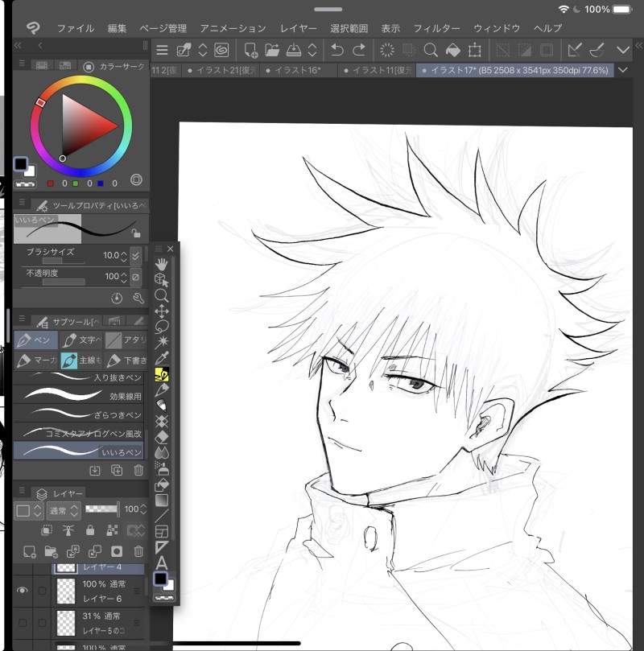Select the Airbrush tool
644x651 pixels.
pyautogui.click(x=162, y=468)
